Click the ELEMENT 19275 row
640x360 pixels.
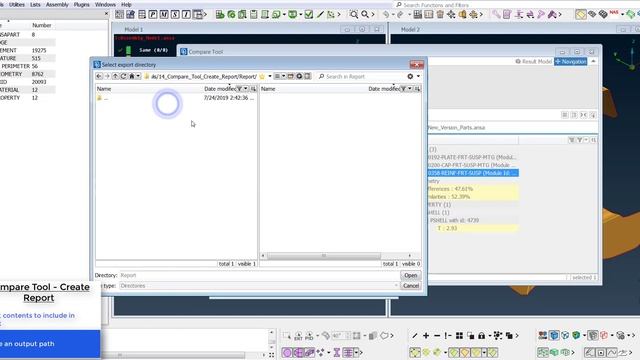pos(28,50)
